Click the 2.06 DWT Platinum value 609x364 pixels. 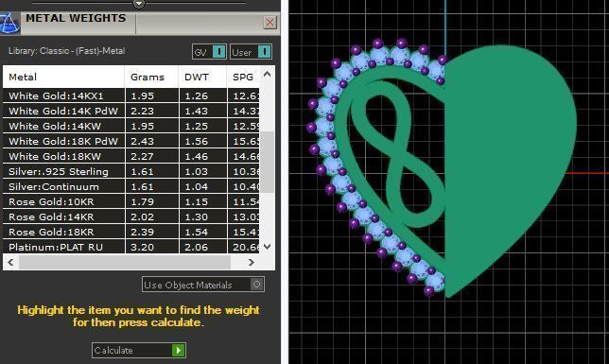click(196, 247)
